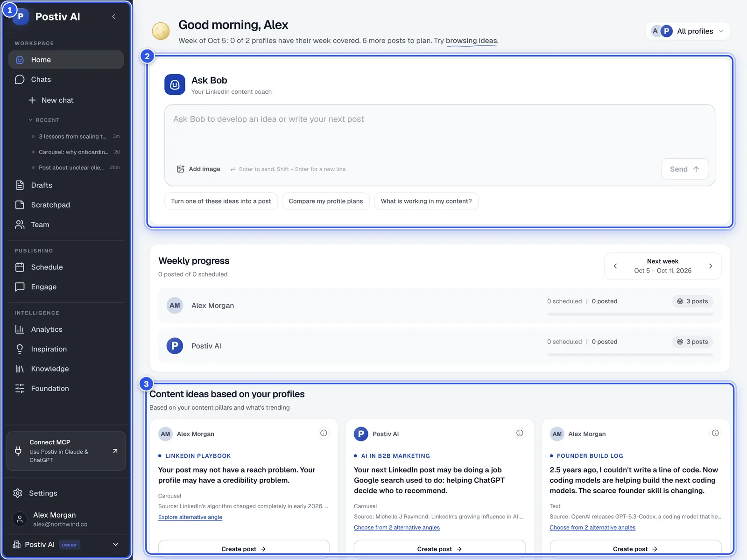Screen dimensions: 747x560
Task: Show info for the Founder Build Log idea
Action: 715,433
